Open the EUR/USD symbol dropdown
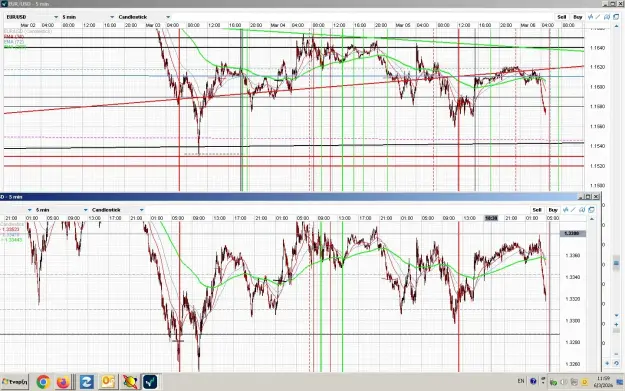 point(32,17)
